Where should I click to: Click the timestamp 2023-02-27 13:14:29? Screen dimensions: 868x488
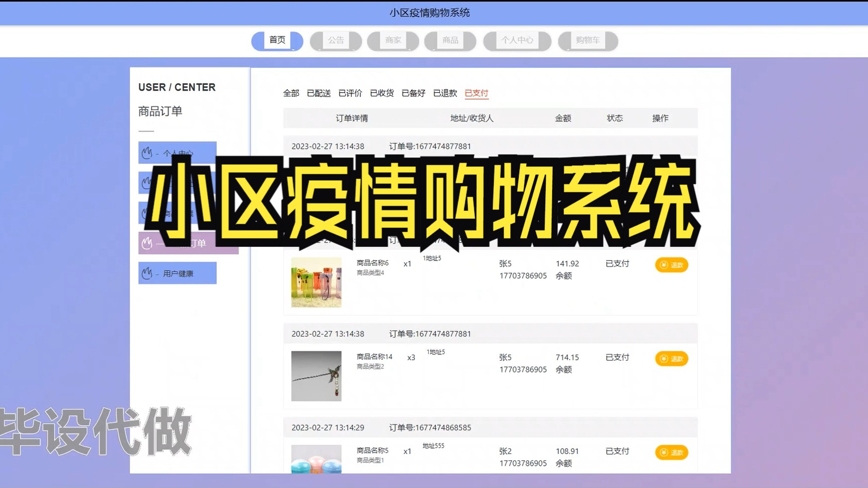[327, 428]
